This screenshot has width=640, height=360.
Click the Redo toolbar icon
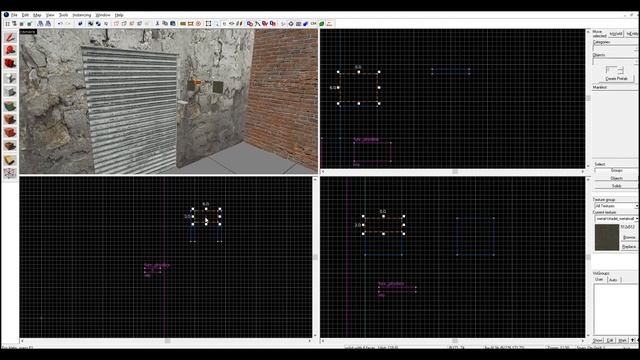coord(68,24)
